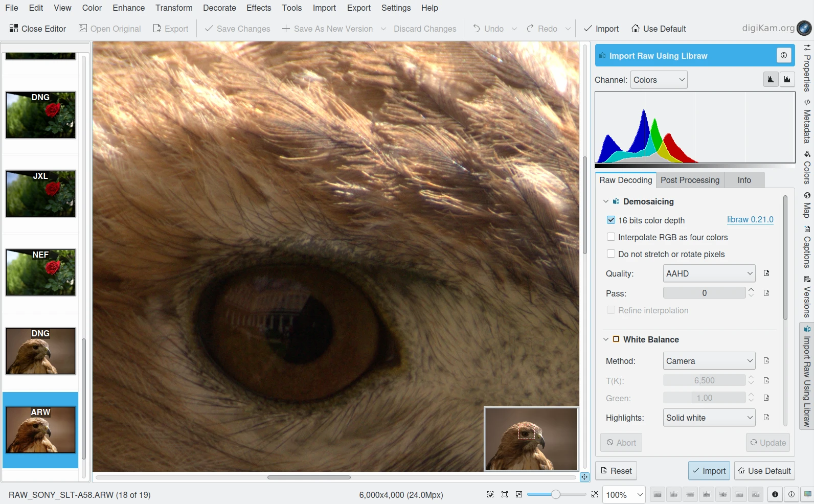The image size is (814, 504).
Task: Click the Reset button
Action: pyautogui.click(x=616, y=471)
